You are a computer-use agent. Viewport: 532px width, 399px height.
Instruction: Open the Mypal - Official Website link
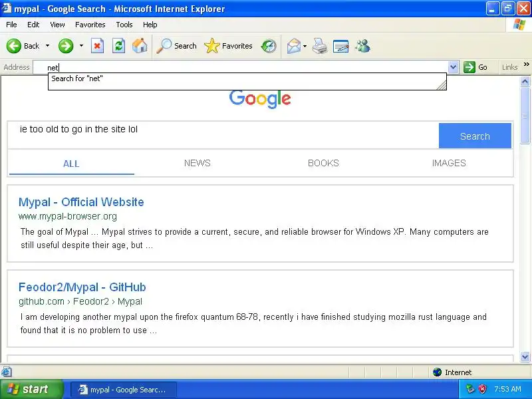click(x=81, y=202)
